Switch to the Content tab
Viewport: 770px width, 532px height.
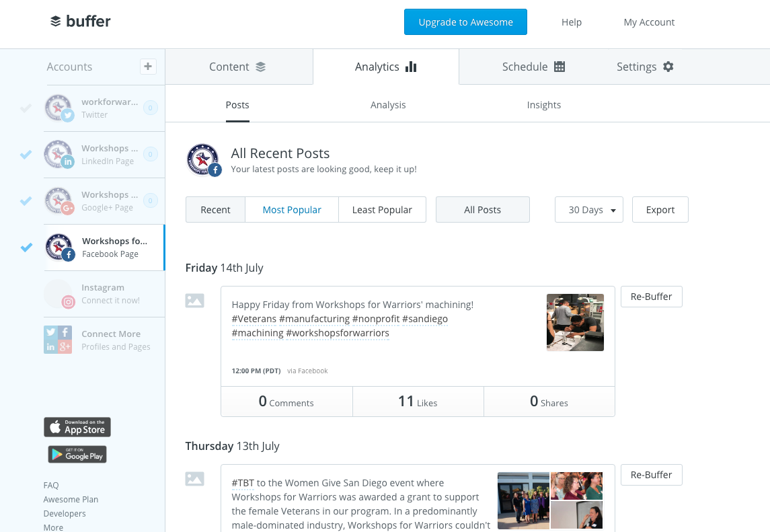tap(239, 67)
